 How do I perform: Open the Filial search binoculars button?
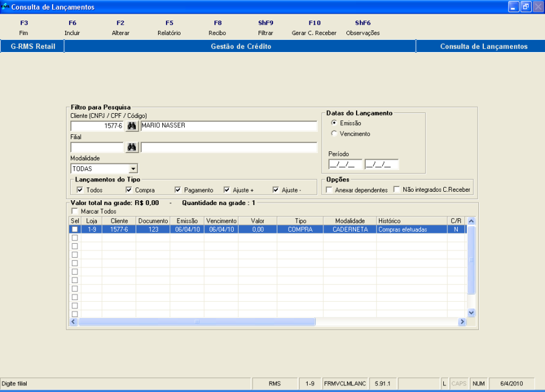pyautogui.click(x=132, y=147)
